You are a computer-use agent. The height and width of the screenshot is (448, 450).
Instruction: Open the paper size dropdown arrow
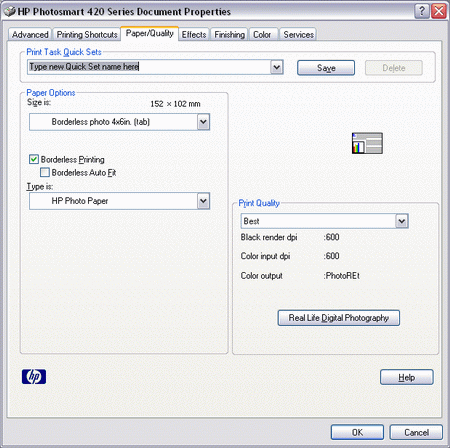tap(203, 122)
